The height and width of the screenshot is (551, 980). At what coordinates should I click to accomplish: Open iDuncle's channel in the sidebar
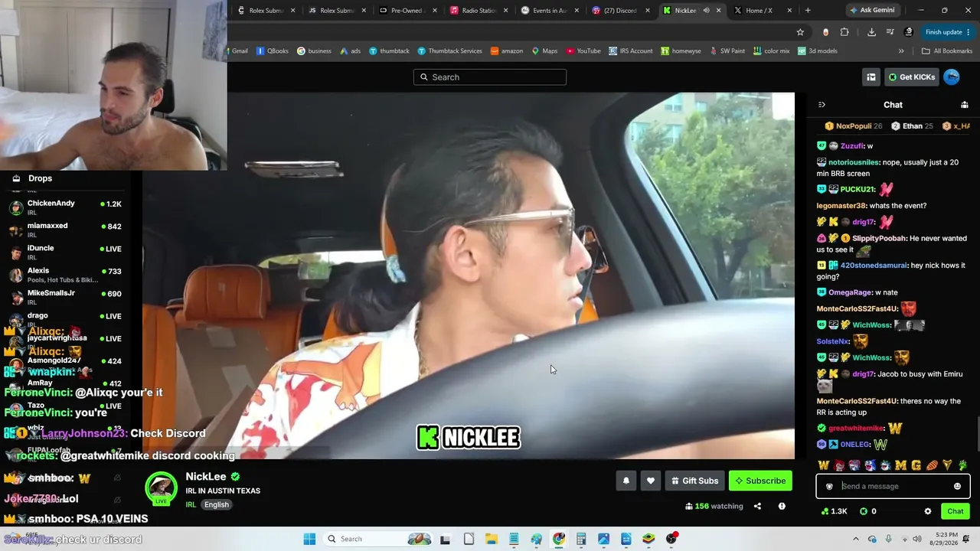click(x=66, y=252)
